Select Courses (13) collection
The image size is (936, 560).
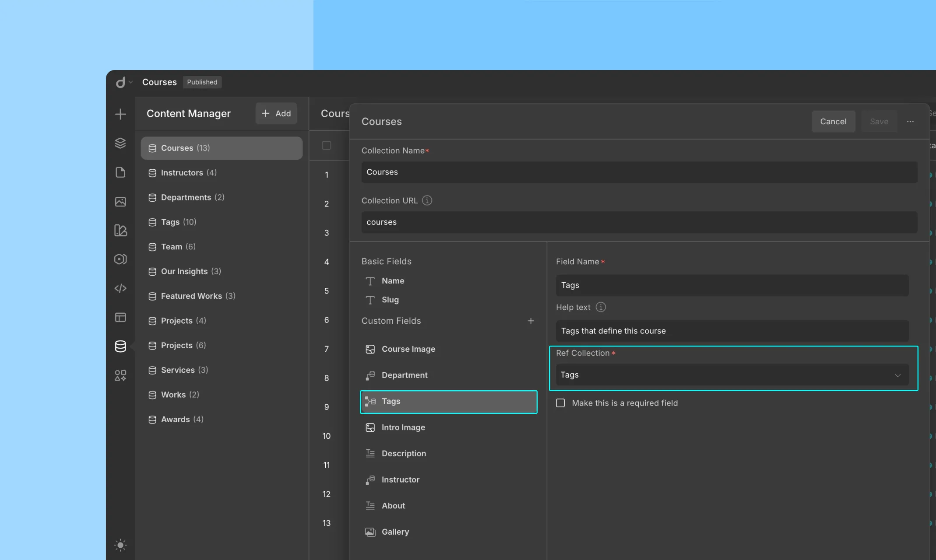pyautogui.click(x=222, y=148)
